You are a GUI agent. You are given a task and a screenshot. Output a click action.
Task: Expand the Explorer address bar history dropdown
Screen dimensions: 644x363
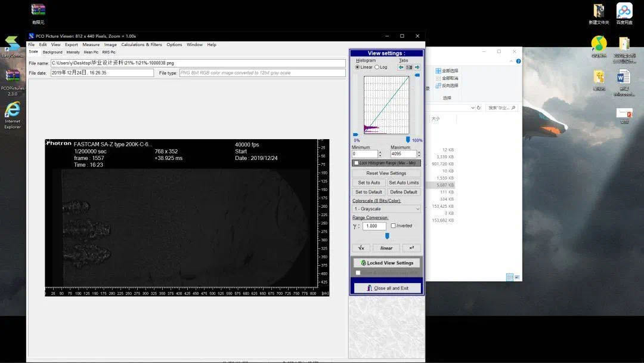pos(473,107)
